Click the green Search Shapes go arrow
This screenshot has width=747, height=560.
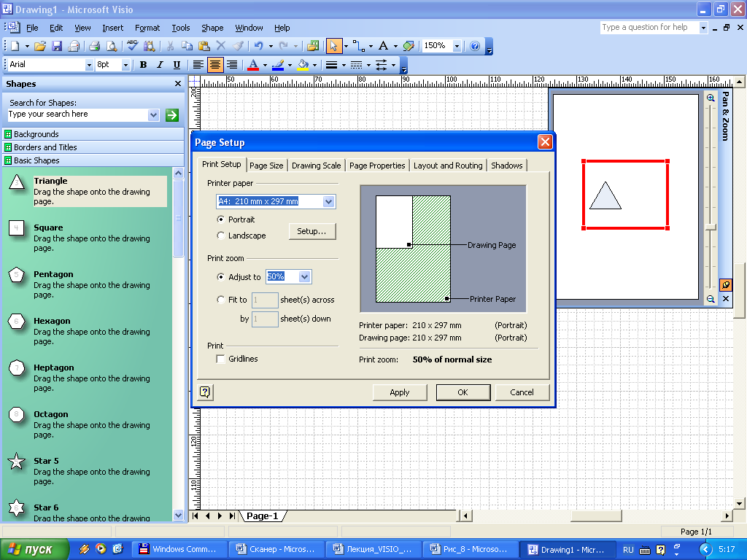[172, 114]
